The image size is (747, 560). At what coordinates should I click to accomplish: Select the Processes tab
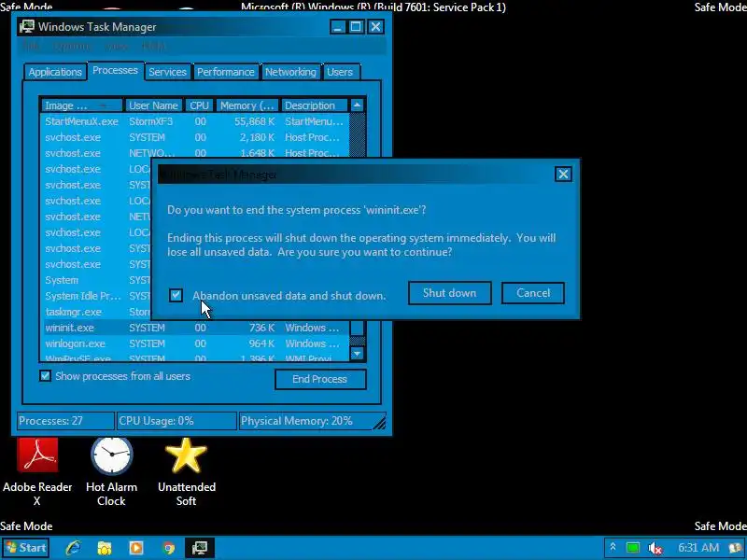[x=115, y=71]
